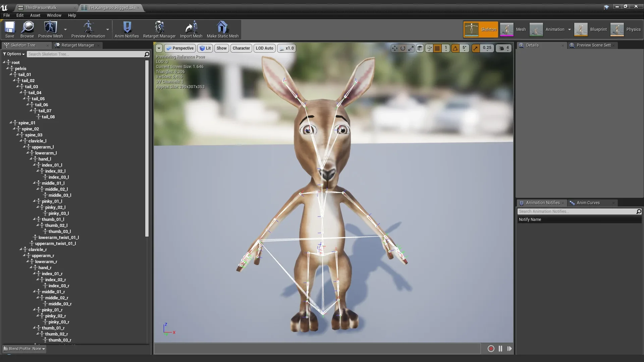The image size is (644, 362).
Task: Toggle grid snapping in the viewport
Action: [x=437, y=48]
